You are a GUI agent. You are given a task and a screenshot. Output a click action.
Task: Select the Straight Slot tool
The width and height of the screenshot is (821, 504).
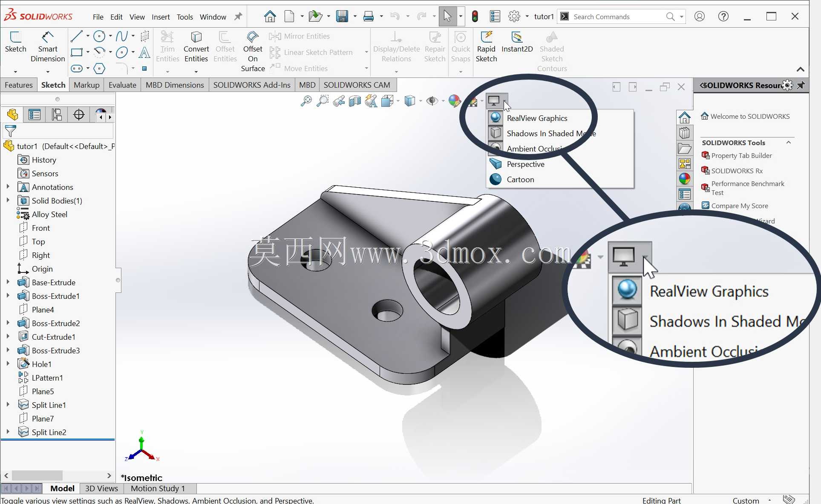pos(77,69)
